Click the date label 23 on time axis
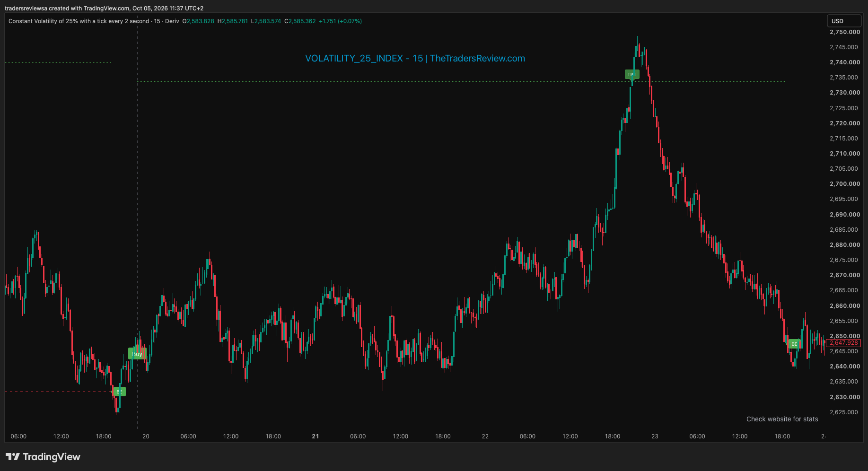This screenshot has height=471, width=868. pyautogui.click(x=655, y=436)
